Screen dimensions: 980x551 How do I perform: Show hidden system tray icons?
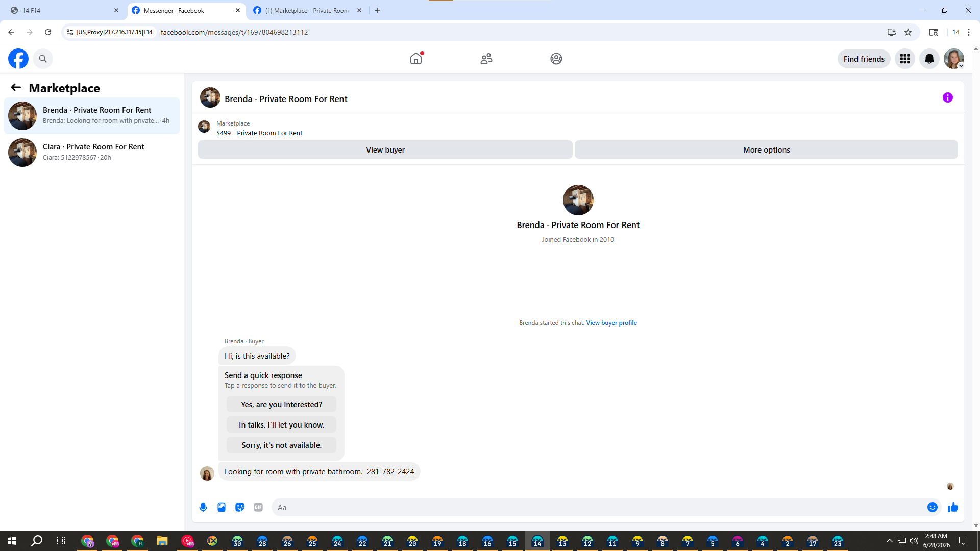(x=889, y=541)
